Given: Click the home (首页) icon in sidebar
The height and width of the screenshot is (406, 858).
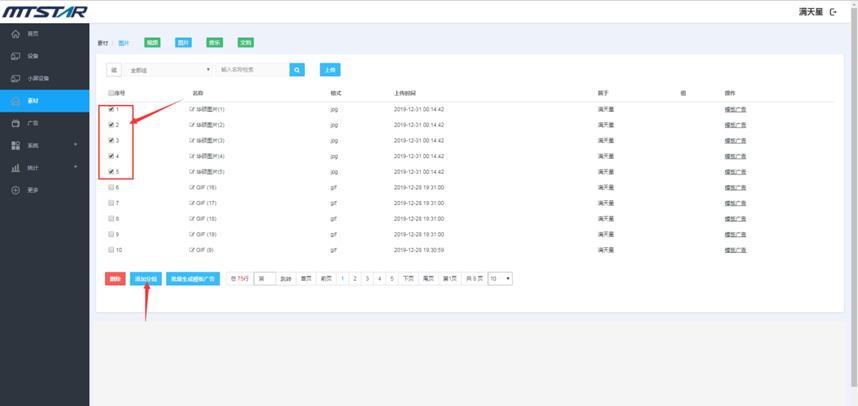Looking at the screenshot, I should (x=15, y=34).
